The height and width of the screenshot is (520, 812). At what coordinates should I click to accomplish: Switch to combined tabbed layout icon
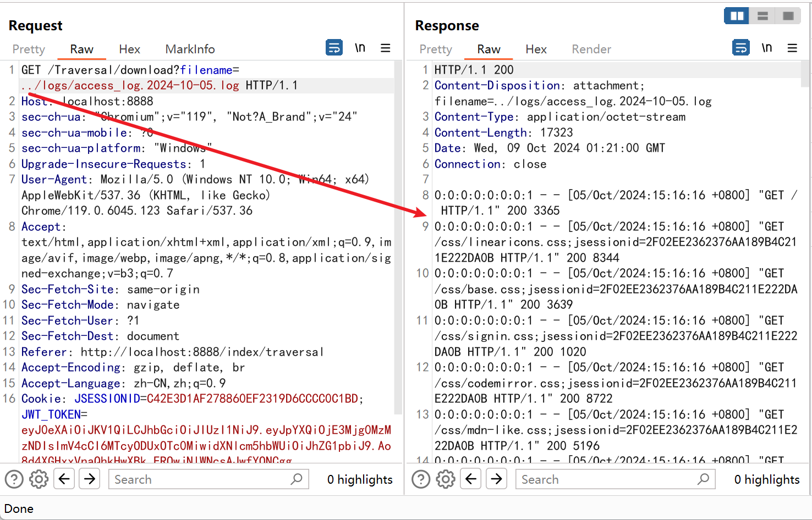point(788,16)
